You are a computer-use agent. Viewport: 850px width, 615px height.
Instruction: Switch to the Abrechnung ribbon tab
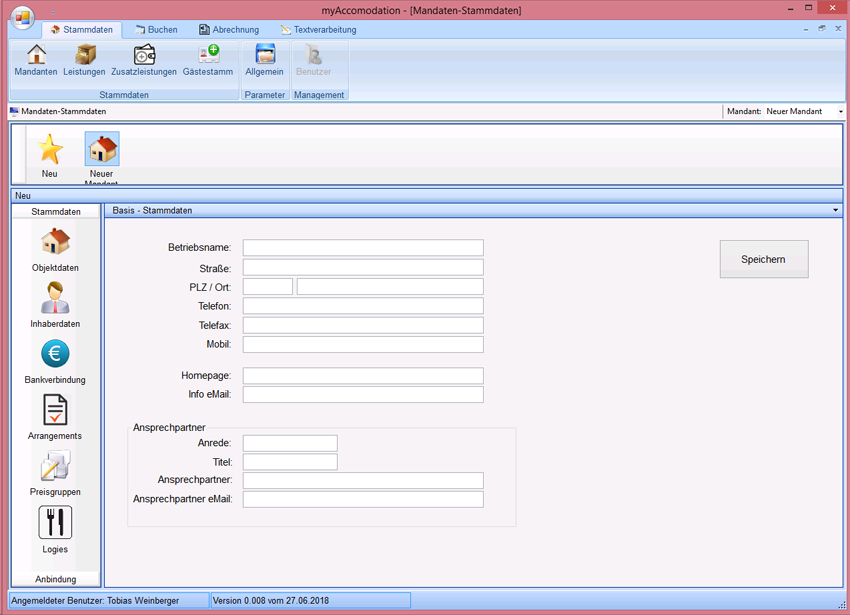(229, 30)
